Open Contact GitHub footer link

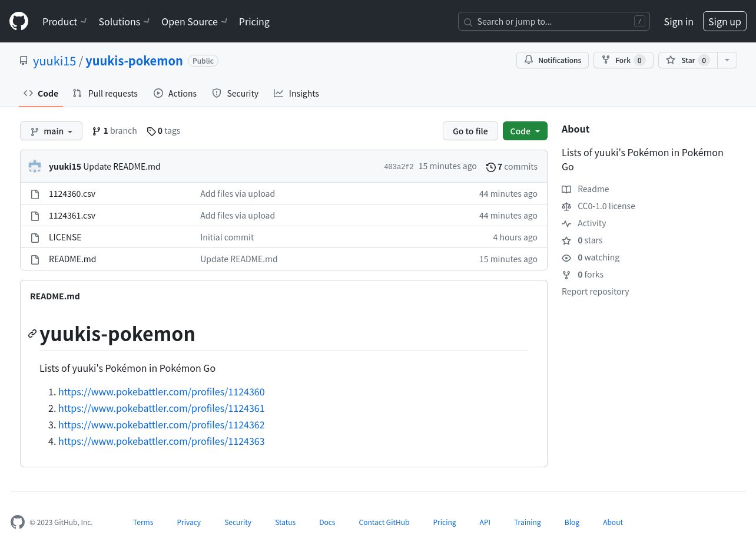pos(384,522)
